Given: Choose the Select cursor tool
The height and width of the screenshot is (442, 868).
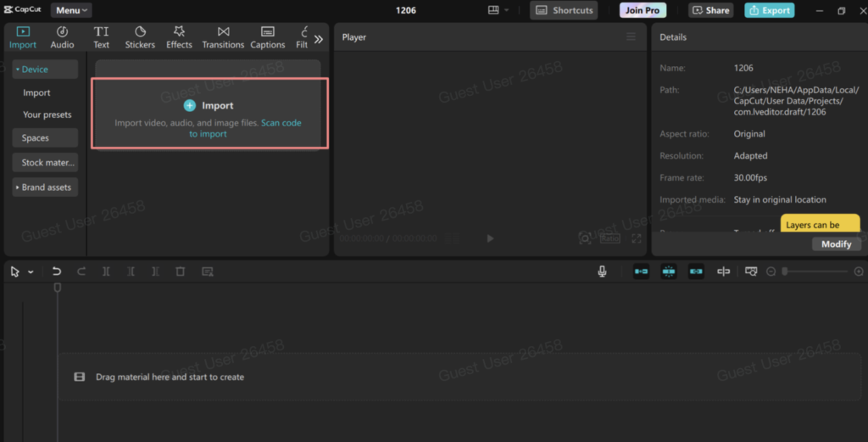Looking at the screenshot, I should 15,271.
